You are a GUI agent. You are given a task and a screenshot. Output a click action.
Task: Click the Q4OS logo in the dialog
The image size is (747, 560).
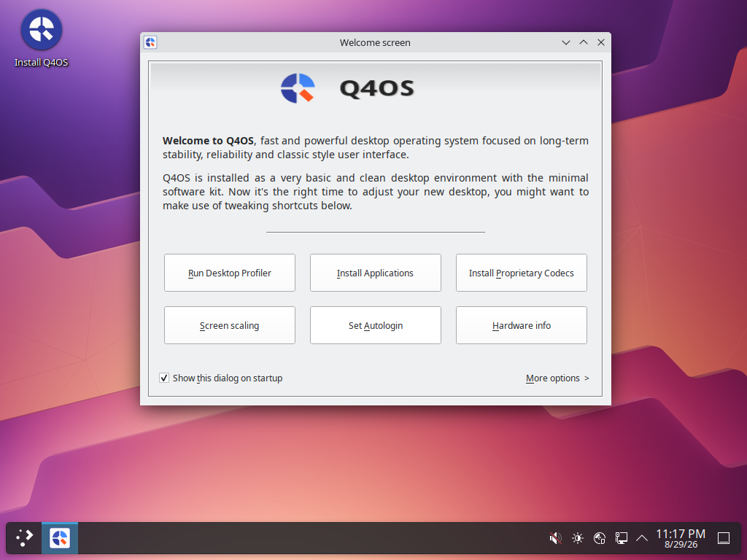[298, 88]
